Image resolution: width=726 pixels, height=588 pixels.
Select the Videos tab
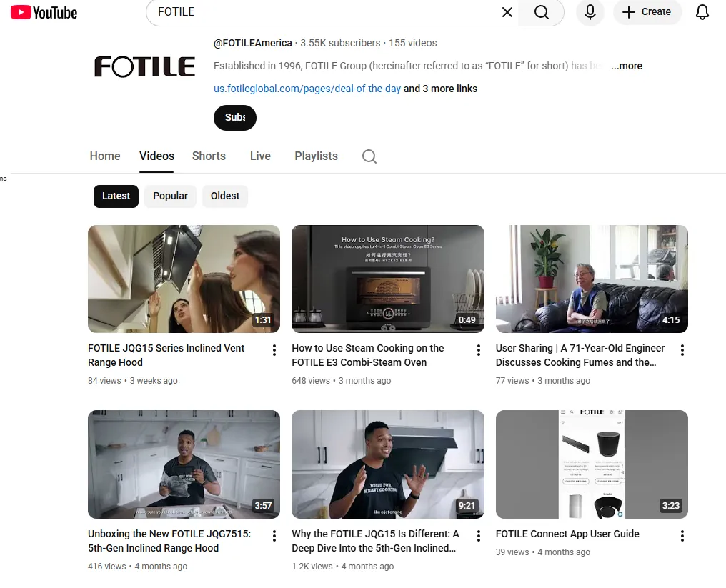point(156,156)
